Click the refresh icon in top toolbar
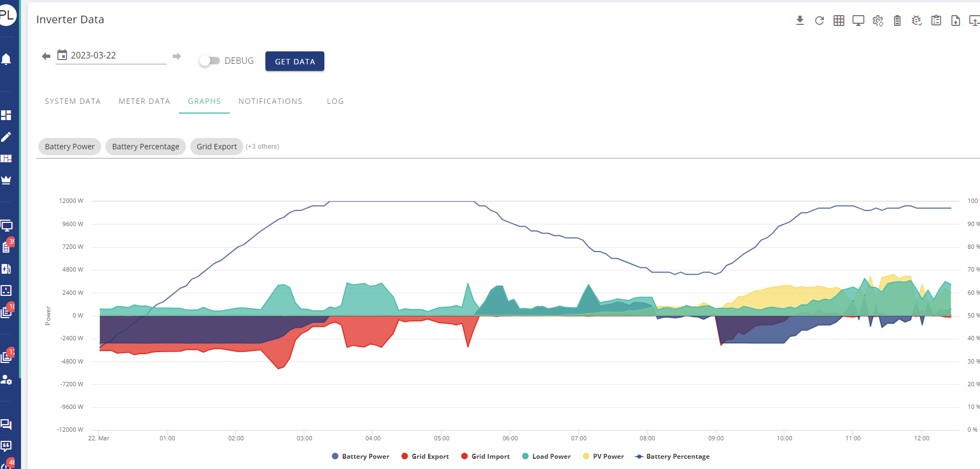This screenshot has width=980, height=469. [819, 21]
